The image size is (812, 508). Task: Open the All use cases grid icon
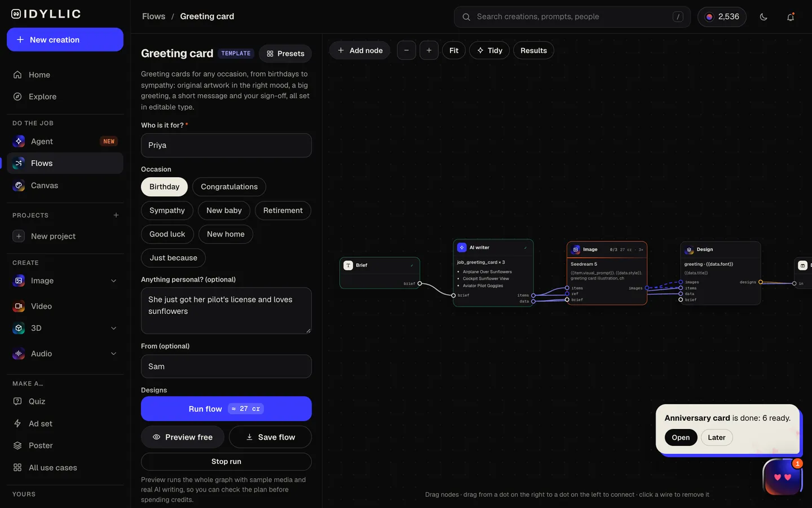tap(17, 467)
